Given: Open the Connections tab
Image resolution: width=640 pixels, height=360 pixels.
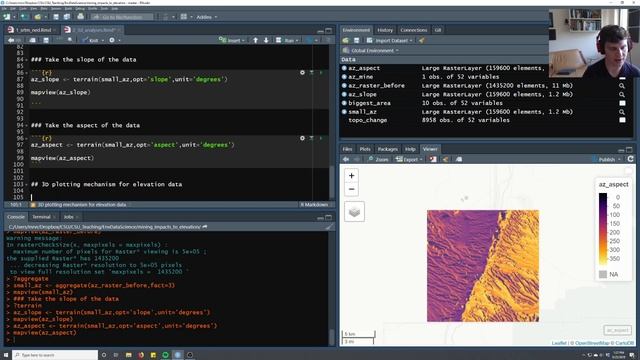Looking at the screenshot, I should click(413, 30).
